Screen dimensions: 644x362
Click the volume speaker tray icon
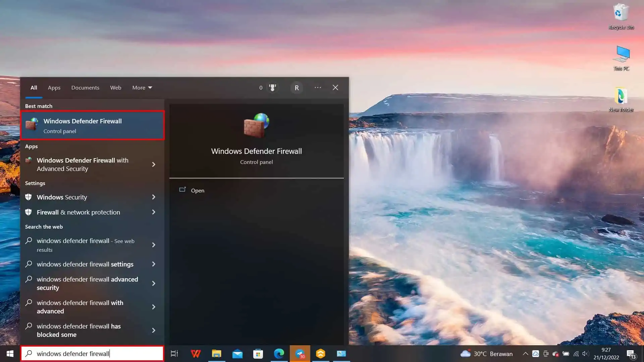586,354
